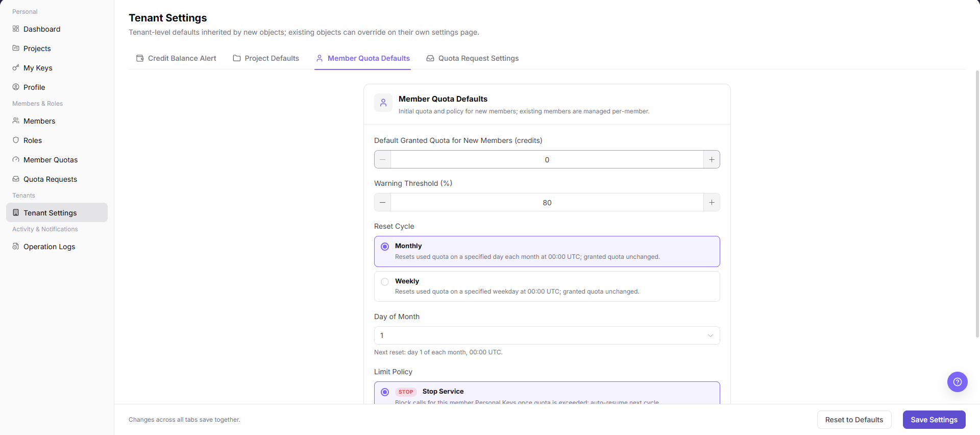The image size is (980, 435).
Task: Open the help question mark floating button
Action: click(958, 382)
